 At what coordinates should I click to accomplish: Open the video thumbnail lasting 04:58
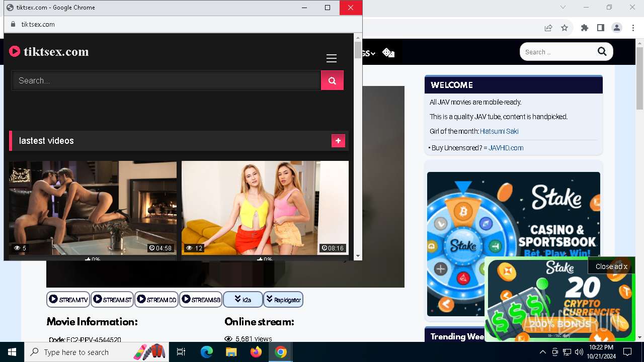[x=93, y=208]
